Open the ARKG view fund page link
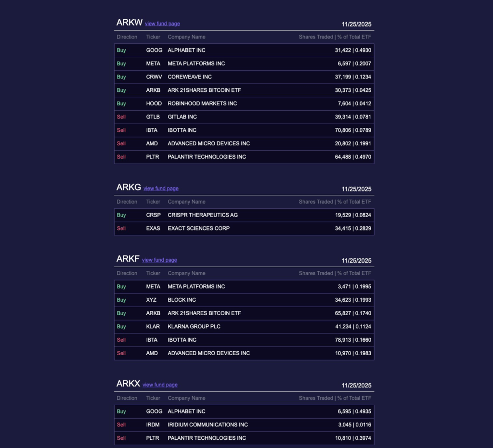This screenshot has height=448, width=493. pos(161,188)
